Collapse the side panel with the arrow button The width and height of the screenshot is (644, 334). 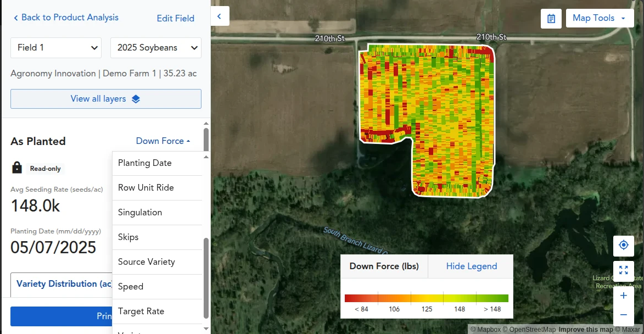coord(220,16)
